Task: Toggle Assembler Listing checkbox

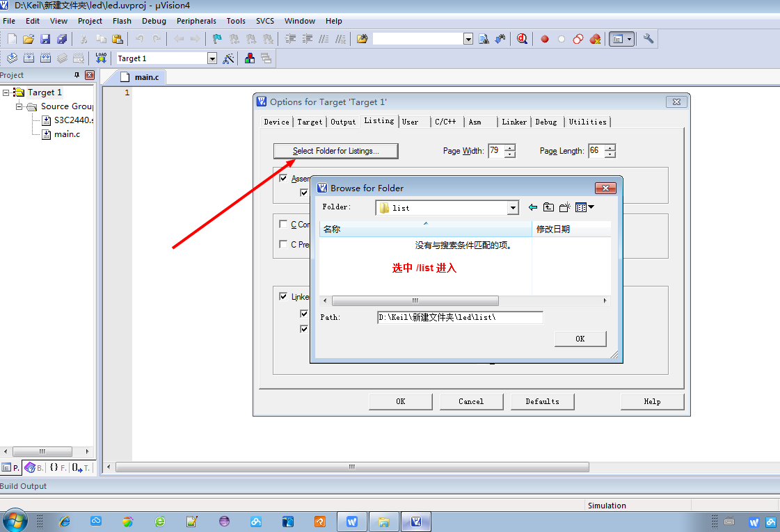Action: 283,178
